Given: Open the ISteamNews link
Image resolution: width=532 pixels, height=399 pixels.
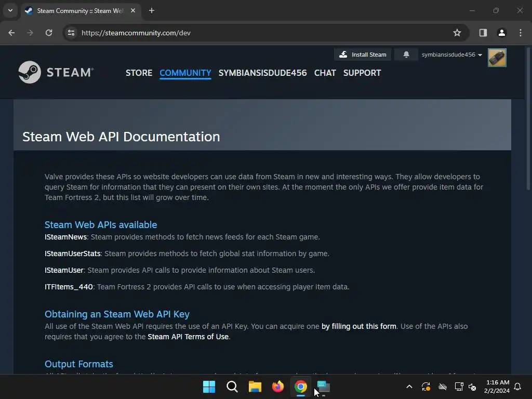Looking at the screenshot, I should coord(66,237).
